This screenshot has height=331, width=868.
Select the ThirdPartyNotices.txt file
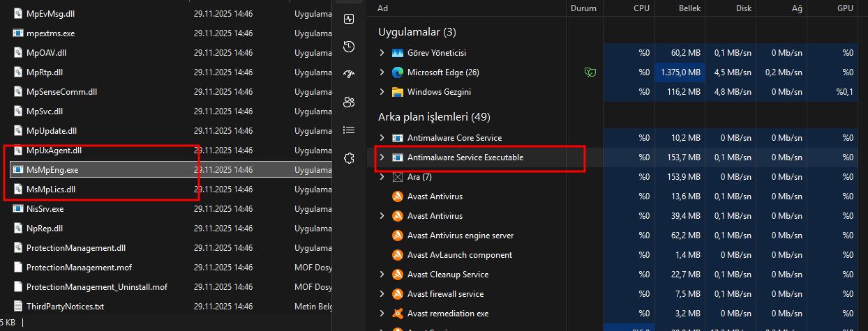click(64, 306)
